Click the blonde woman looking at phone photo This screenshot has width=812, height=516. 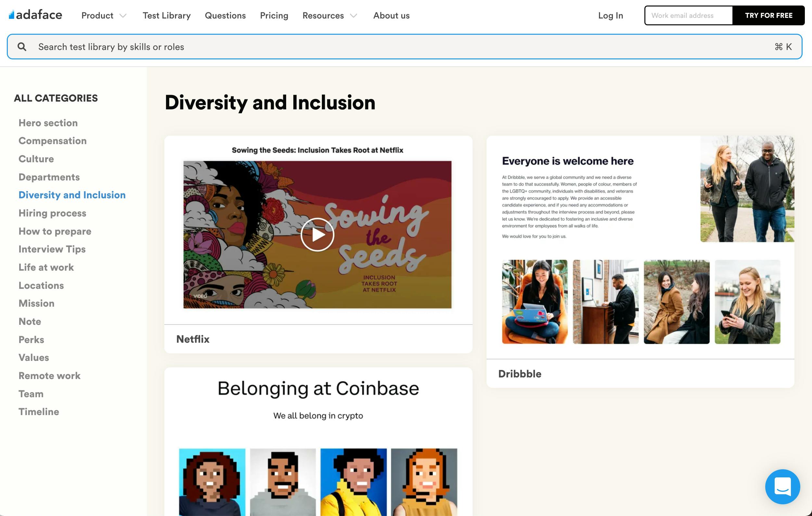(747, 301)
